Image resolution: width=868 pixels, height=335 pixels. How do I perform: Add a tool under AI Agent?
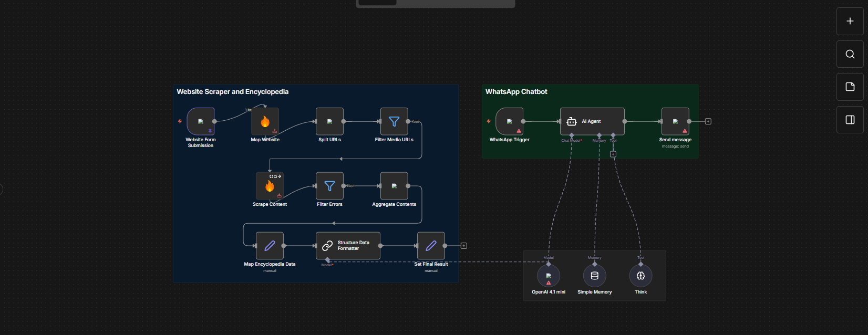pos(613,154)
